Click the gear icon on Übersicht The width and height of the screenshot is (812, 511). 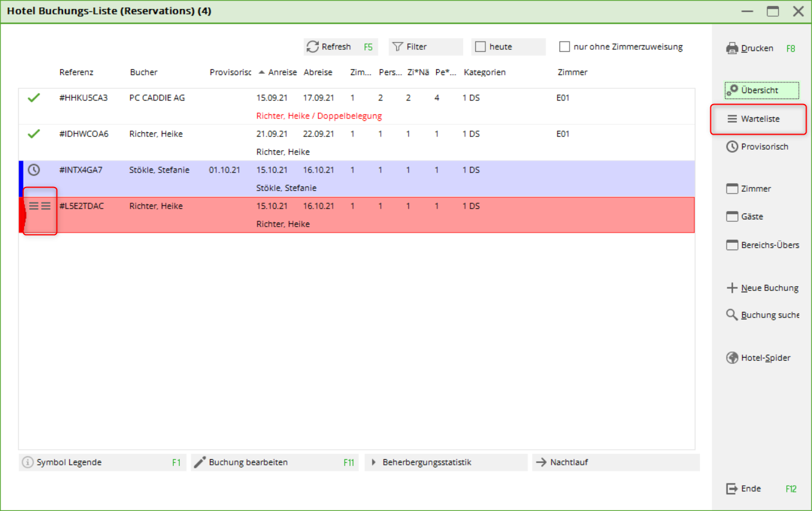point(732,90)
